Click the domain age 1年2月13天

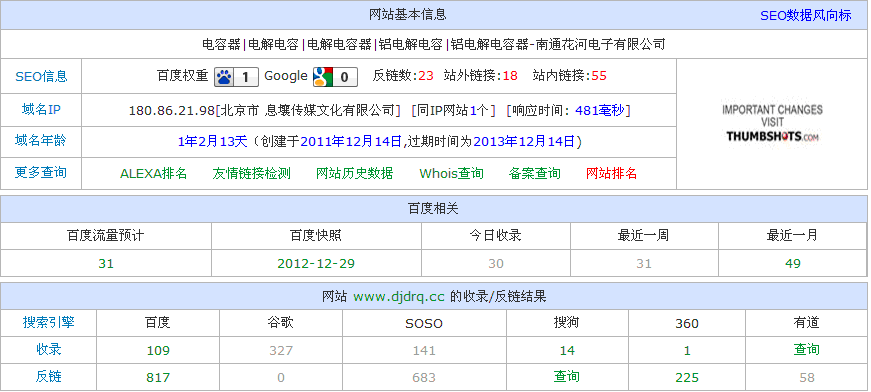coord(212,142)
